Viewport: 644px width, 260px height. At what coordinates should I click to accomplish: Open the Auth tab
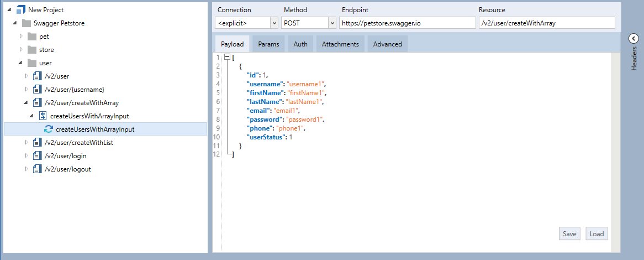[x=300, y=44]
